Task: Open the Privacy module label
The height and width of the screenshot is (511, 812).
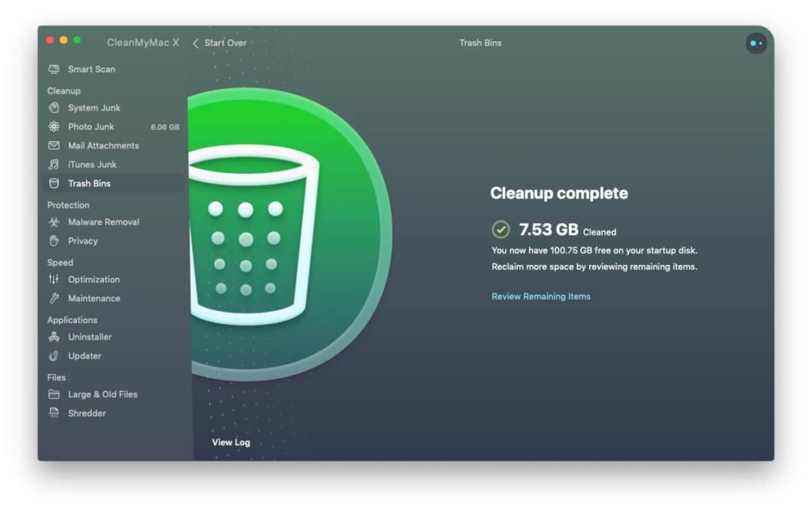Action: pyautogui.click(x=82, y=241)
